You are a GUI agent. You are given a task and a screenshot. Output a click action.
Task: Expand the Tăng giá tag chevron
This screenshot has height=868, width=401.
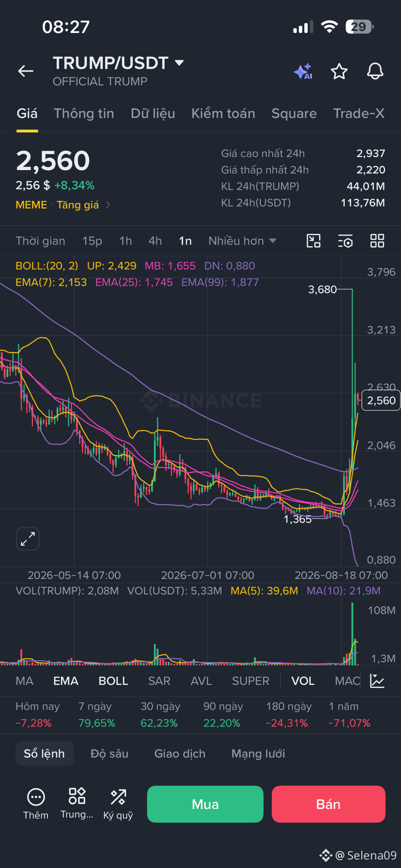(108, 205)
